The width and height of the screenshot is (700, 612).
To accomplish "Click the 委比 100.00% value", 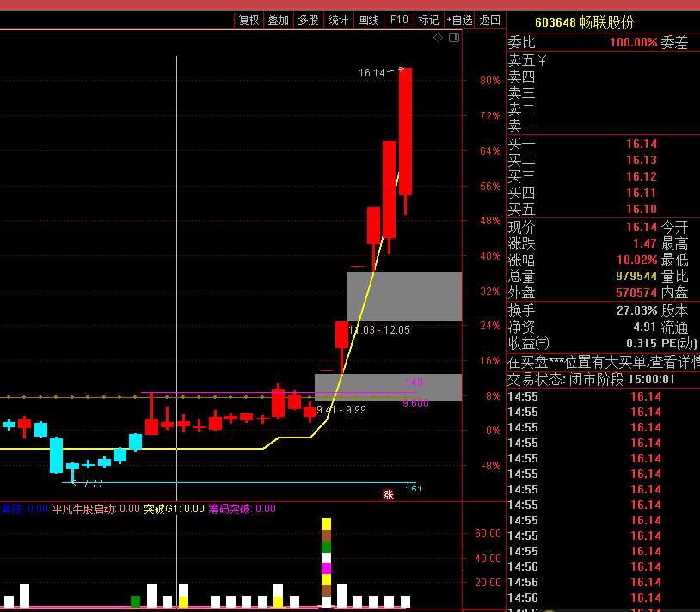I will click(634, 42).
